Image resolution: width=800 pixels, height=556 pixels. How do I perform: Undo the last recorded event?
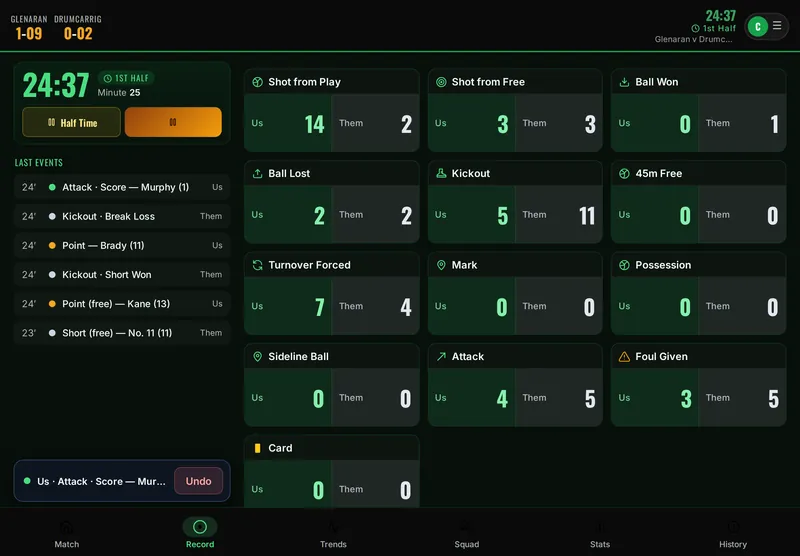198,481
